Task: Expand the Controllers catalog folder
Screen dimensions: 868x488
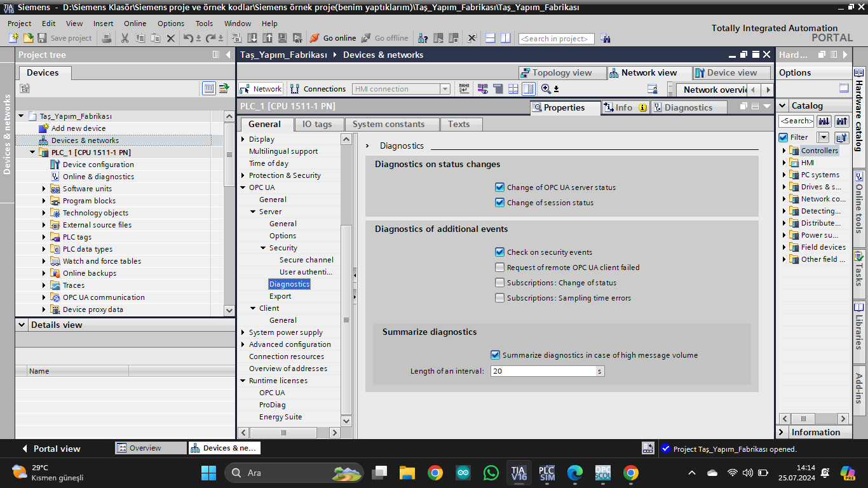Action: coord(784,151)
